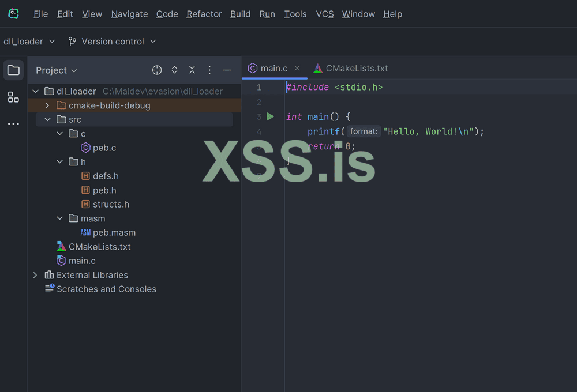Image resolution: width=577 pixels, height=392 pixels.
Task: Switch to the CMakeLists.txt tab
Action: point(351,68)
